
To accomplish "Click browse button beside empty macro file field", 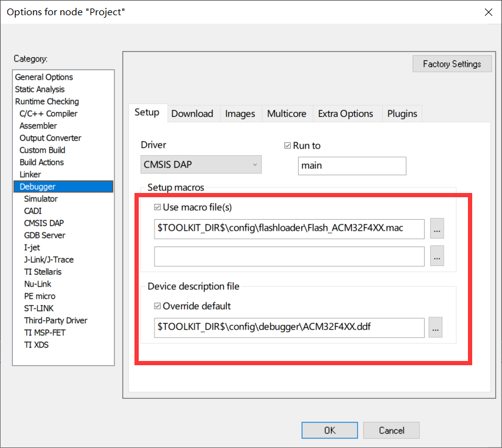I will point(437,257).
